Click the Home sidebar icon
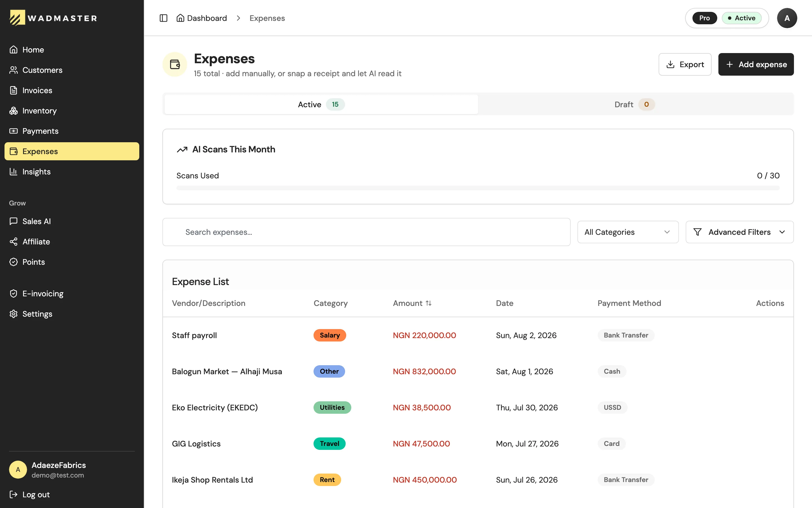The image size is (812, 508). point(14,50)
